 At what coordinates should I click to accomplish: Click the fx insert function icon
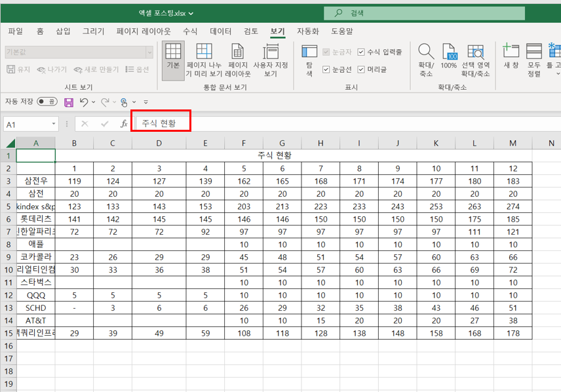[x=124, y=124]
